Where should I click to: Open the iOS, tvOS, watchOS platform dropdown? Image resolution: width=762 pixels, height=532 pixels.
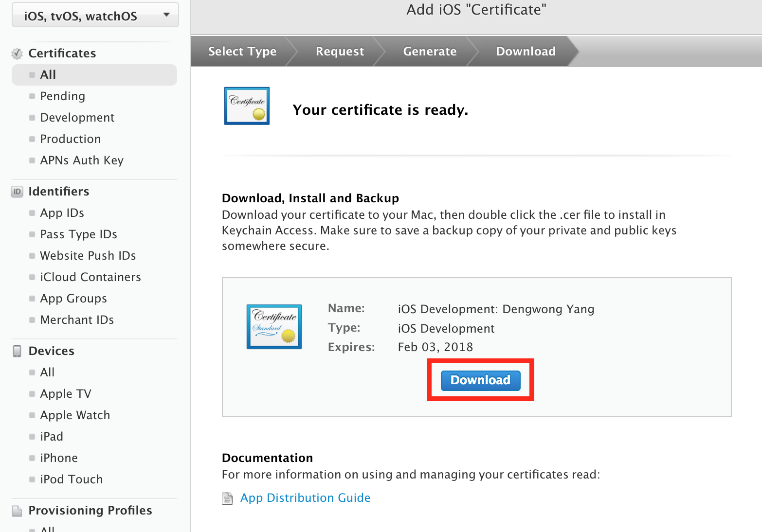click(95, 15)
